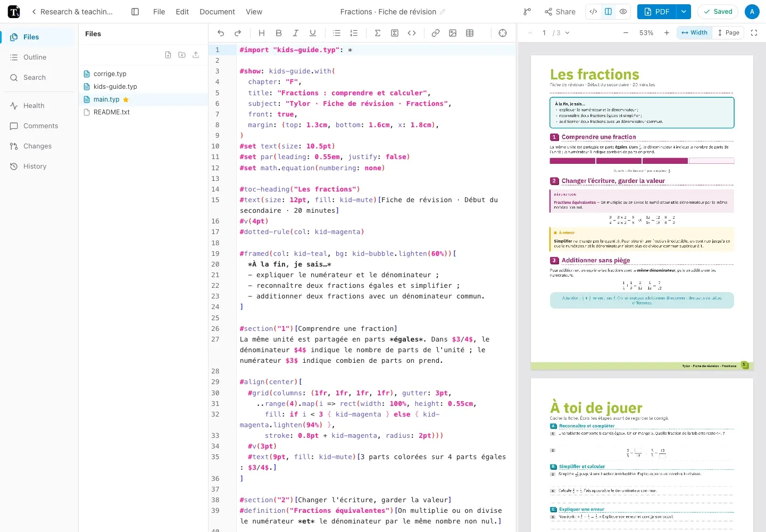The image size is (766, 532).
Task: Click '#toc-heading' code on line 14
Action: coord(264,189)
